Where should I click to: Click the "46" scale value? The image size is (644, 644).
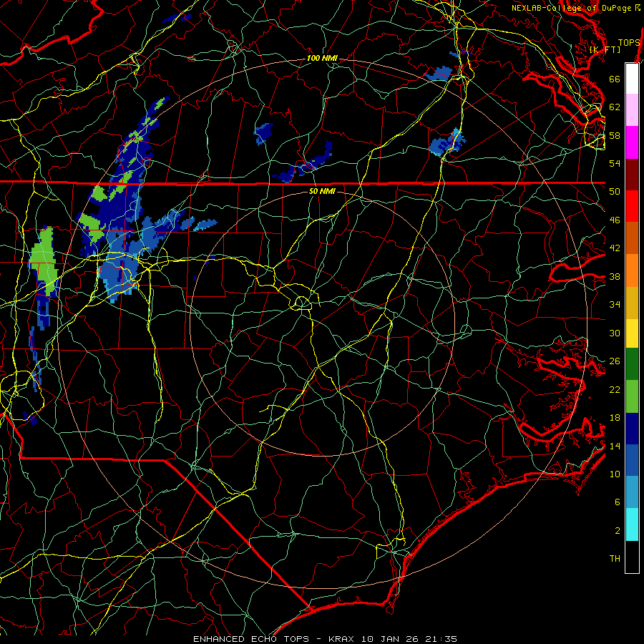[615, 220]
